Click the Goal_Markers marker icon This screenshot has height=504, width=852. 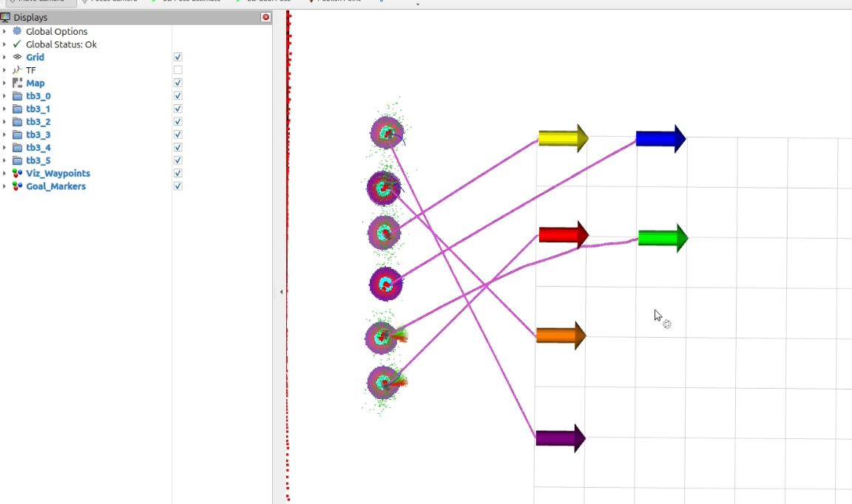[17, 186]
